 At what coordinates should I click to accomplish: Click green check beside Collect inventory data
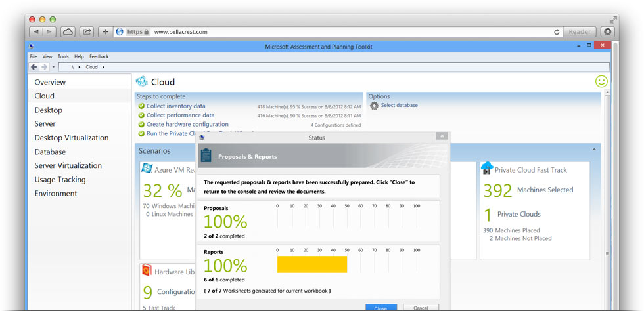pyautogui.click(x=141, y=106)
